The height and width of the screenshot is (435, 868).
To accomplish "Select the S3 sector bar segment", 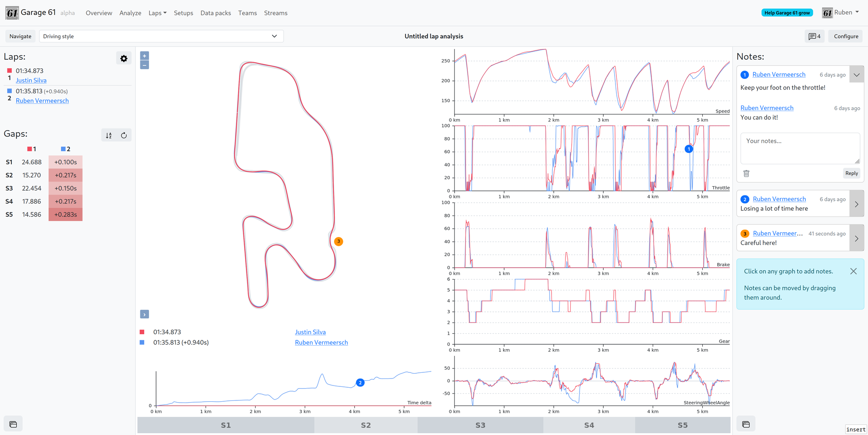I will (480, 425).
